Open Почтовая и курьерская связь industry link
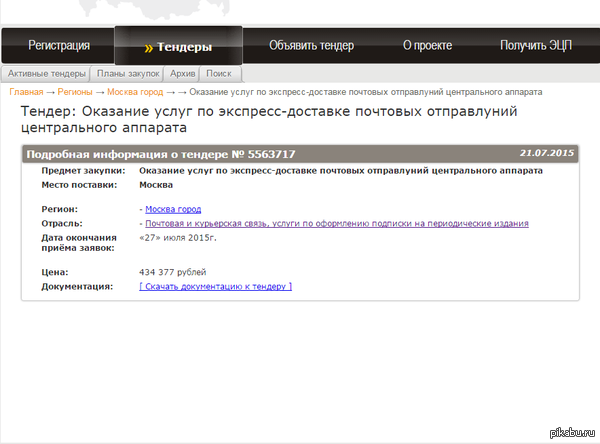The image size is (600, 444). click(337, 224)
